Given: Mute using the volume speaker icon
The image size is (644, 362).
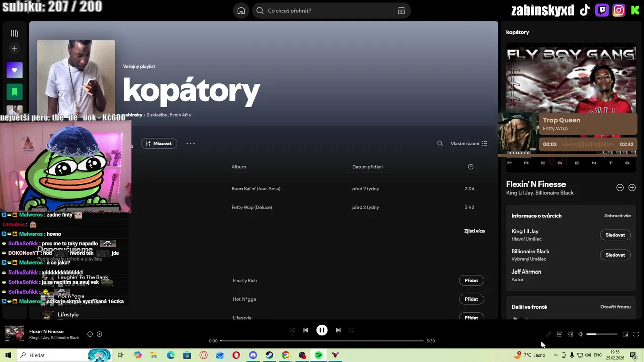Looking at the screenshot, I should point(580,334).
